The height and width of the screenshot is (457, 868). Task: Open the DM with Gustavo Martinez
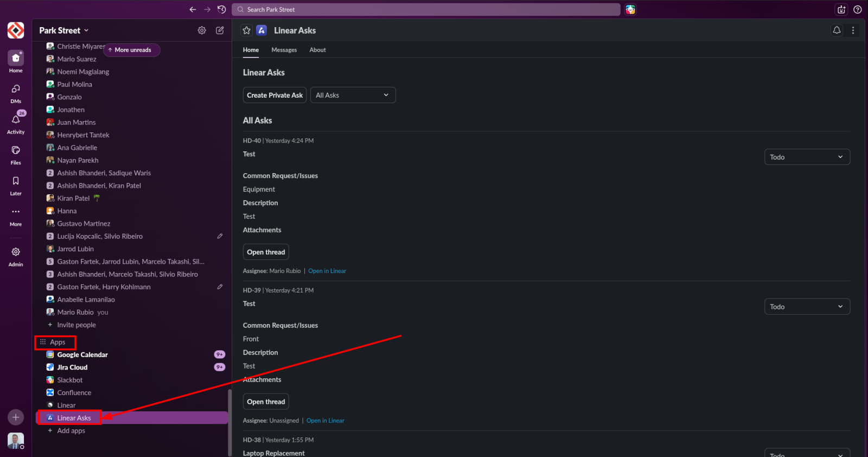tap(131, 224)
